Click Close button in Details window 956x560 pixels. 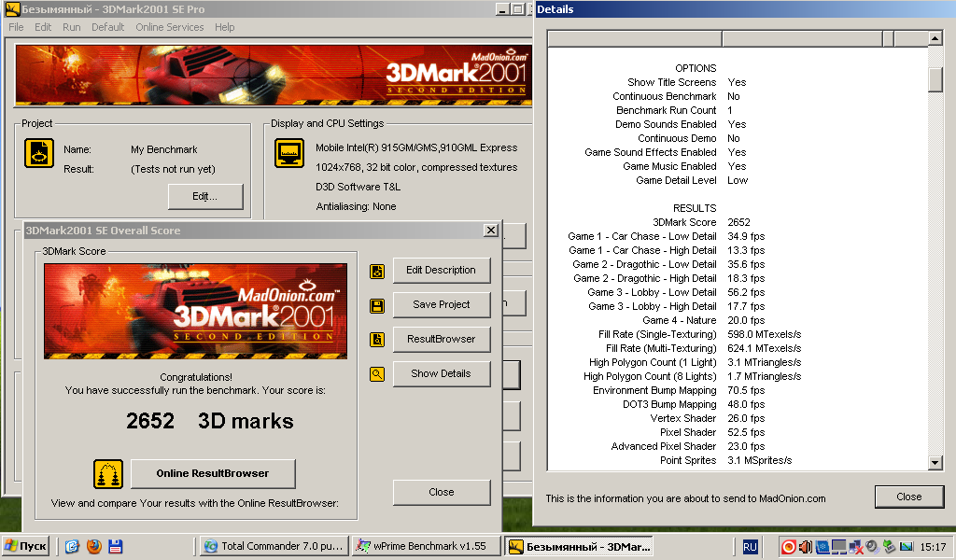click(x=909, y=497)
